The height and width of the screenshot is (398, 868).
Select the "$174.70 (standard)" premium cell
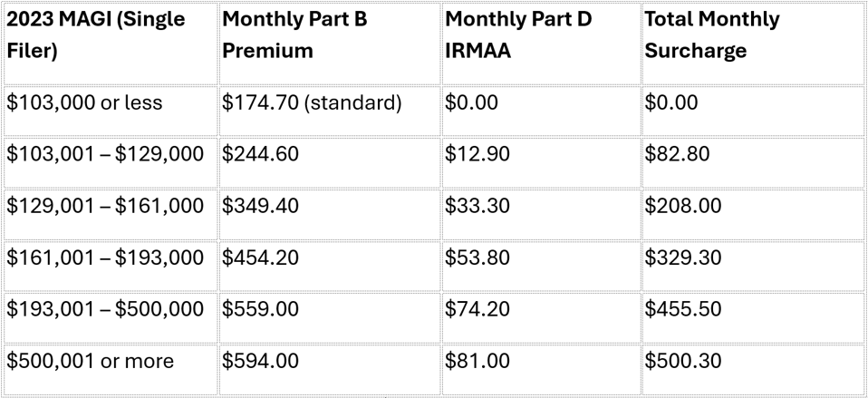[312, 103]
